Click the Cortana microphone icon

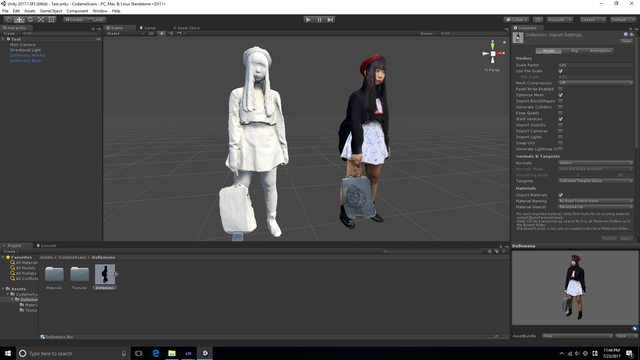coord(124,353)
